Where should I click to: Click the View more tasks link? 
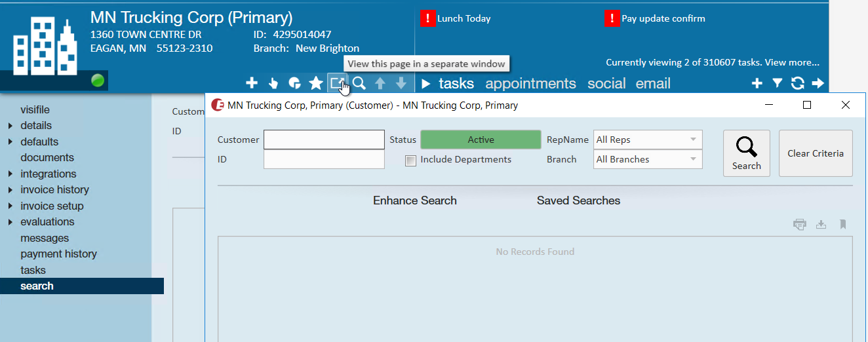[792, 63]
